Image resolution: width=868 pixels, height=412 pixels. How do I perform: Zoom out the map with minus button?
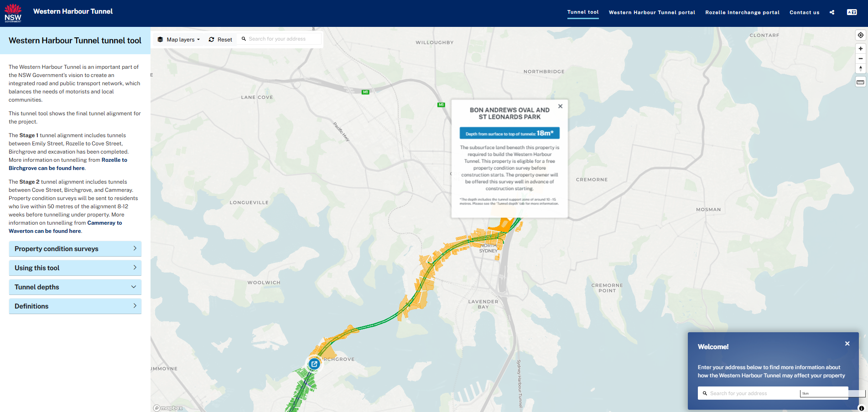click(860, 58)
